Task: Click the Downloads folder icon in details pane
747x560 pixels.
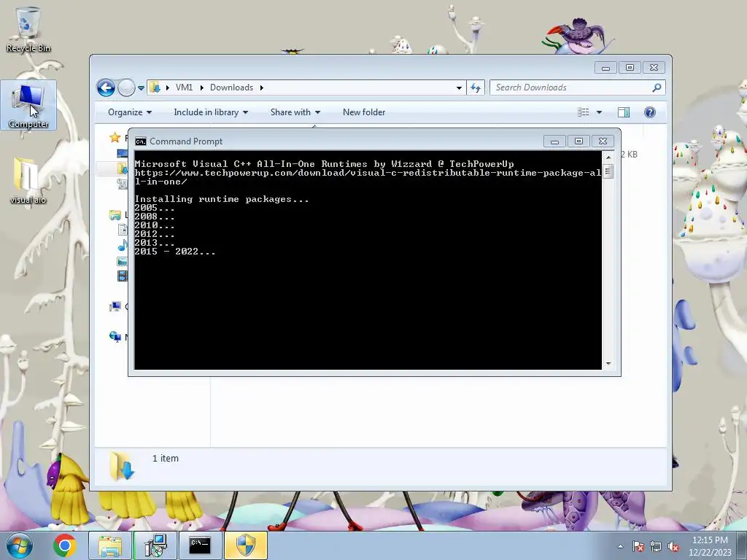Action: pyautogui.click(x=122, y=466)
